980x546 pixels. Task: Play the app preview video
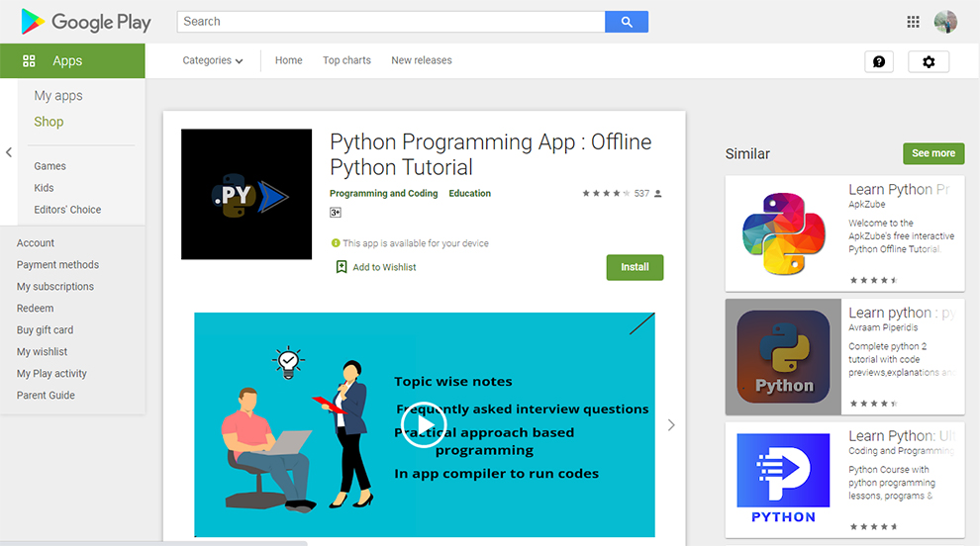424,424
